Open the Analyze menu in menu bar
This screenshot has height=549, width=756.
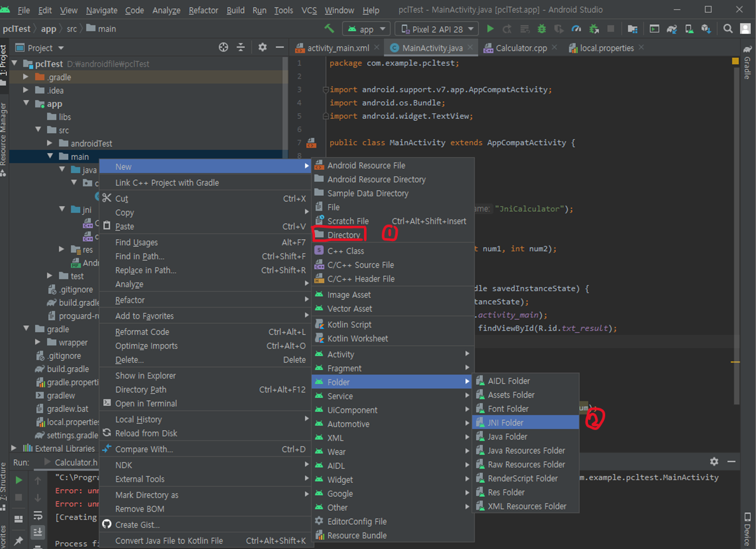(166, 10)
